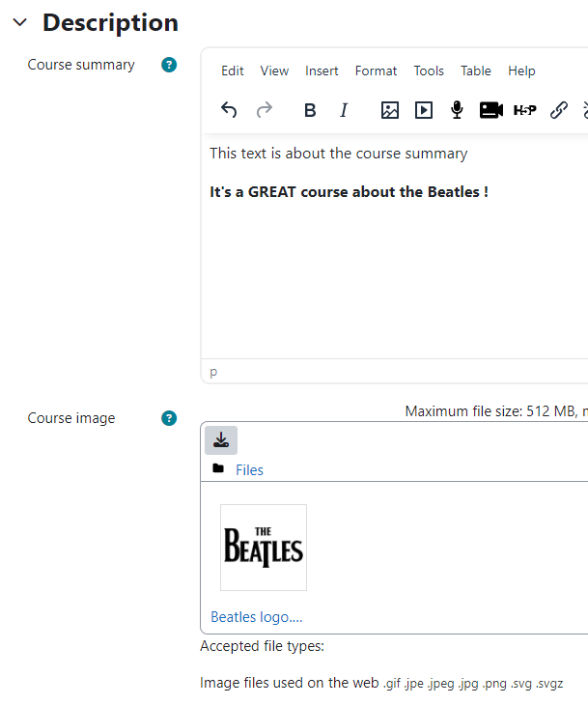This screenshot has height=705, width=588.
Task: Open the editor Help menu
Action: (521, 71)
